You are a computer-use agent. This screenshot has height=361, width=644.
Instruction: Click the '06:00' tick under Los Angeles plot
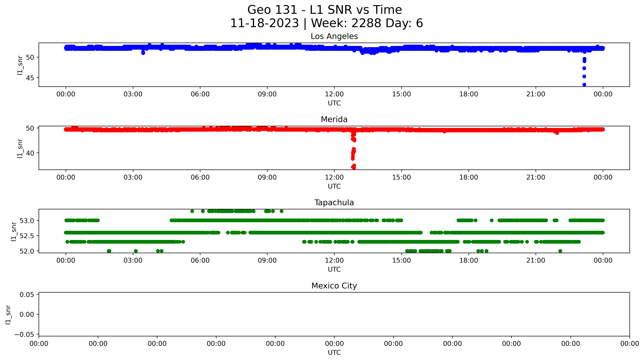click(x=200, y=94)
